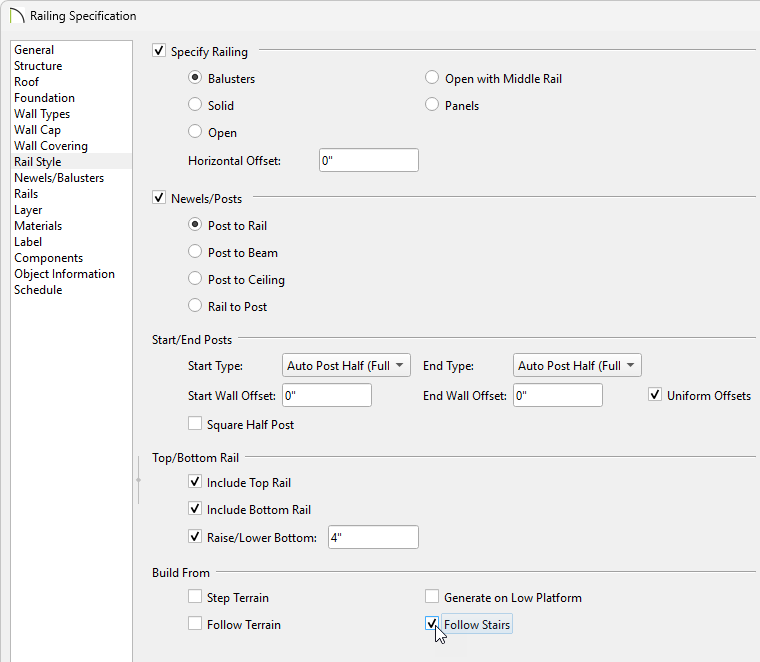Expand the Start Type dropdown
This screenshot has height=662, width=760.
pos(346,365)
